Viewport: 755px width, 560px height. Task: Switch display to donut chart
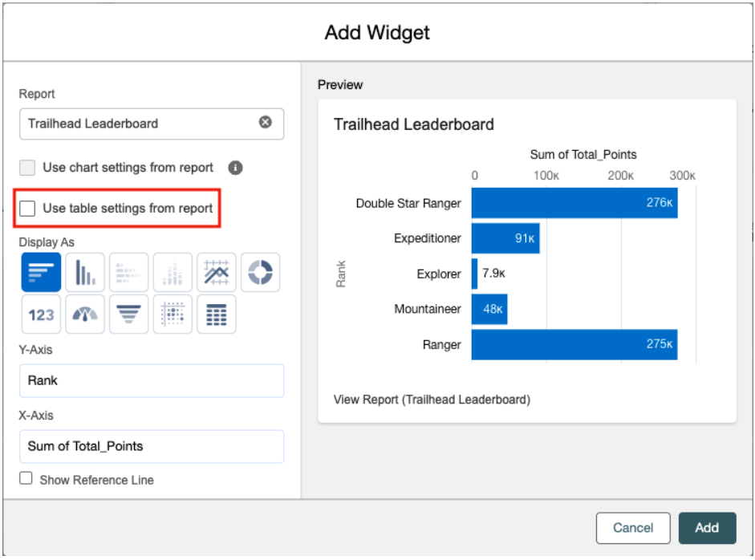(260, 273)
